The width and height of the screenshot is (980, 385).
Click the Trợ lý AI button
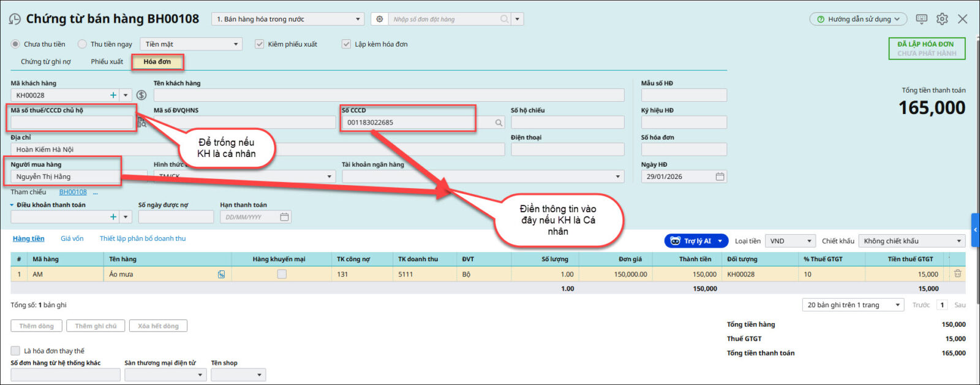[696, 241]
